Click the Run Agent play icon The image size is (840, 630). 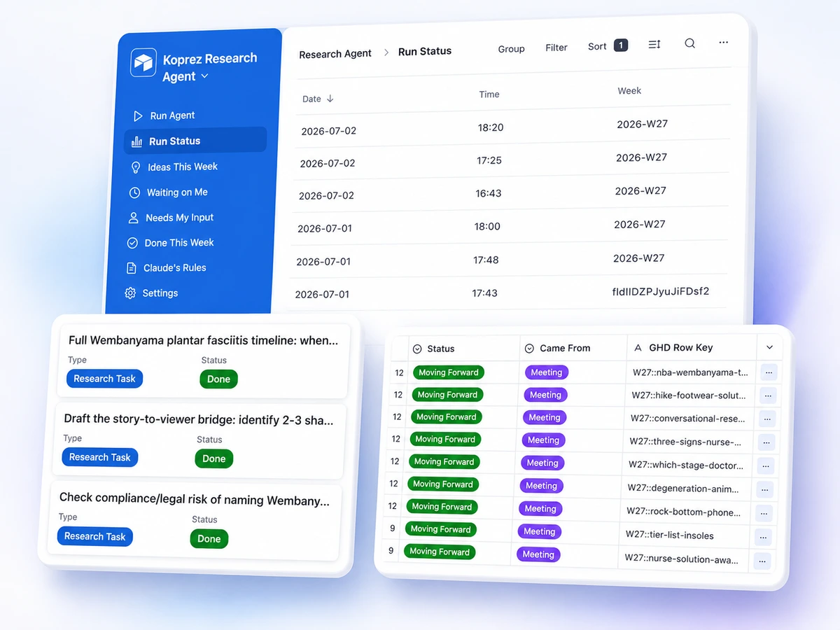pyautogui.click(x=138, y=115)
